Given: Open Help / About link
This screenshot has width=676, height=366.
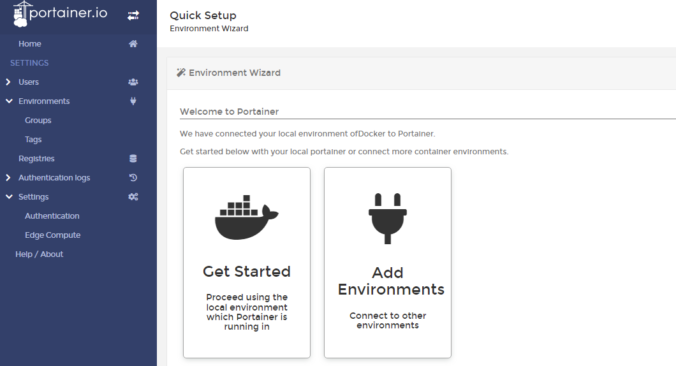Looking at the screenshot, I should pos(39,254).
